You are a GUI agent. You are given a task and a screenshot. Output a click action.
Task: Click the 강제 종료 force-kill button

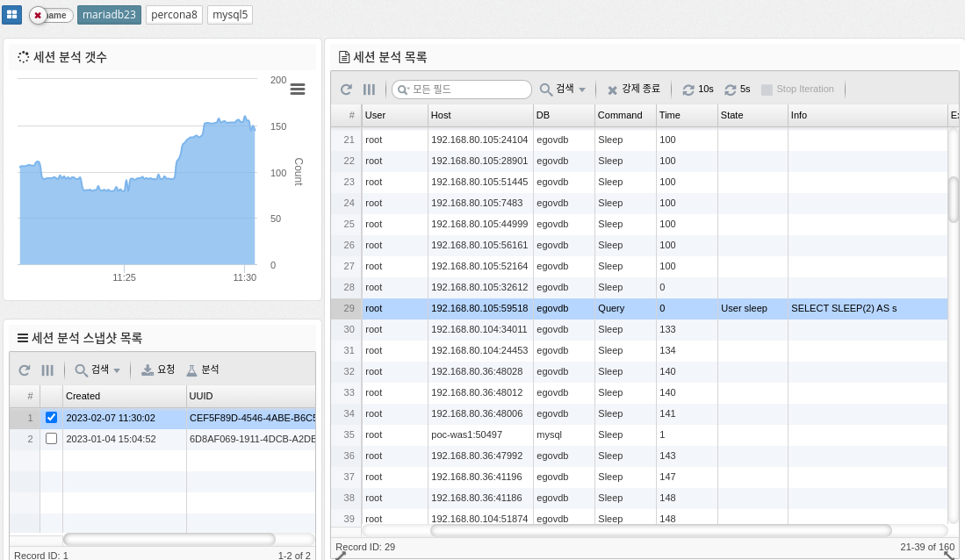tap(633, 90)
